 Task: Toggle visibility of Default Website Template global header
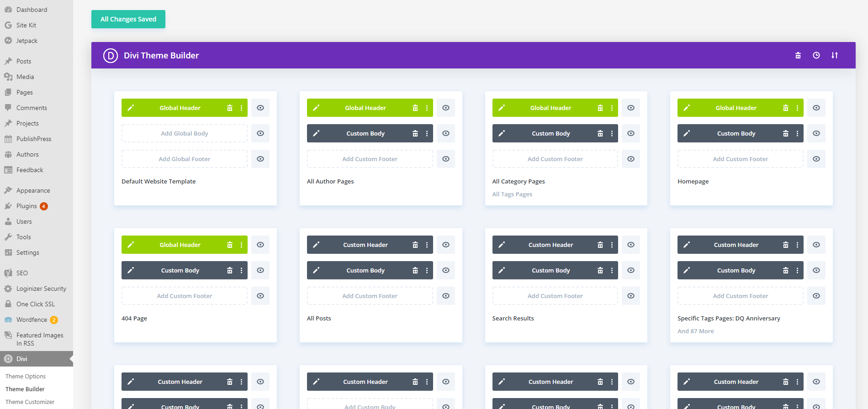(x=260, y=108)
